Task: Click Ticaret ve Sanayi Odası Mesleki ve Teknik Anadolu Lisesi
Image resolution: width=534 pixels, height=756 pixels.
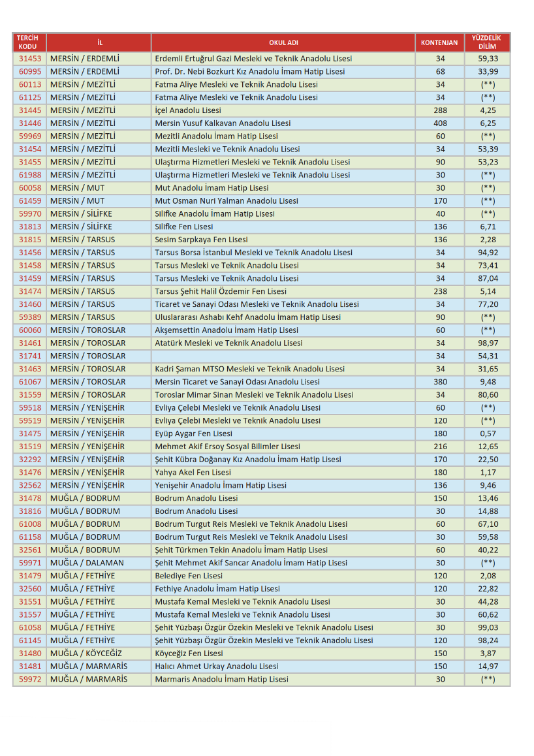Action: tap(257, 305)
